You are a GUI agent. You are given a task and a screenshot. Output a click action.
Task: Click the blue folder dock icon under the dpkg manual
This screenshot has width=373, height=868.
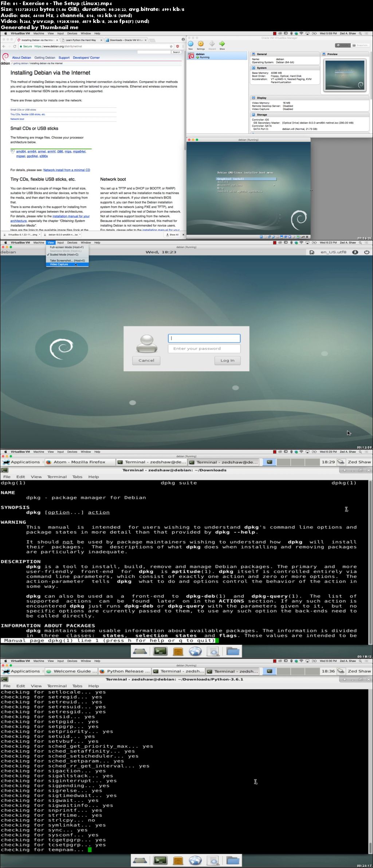click(233, 651)
